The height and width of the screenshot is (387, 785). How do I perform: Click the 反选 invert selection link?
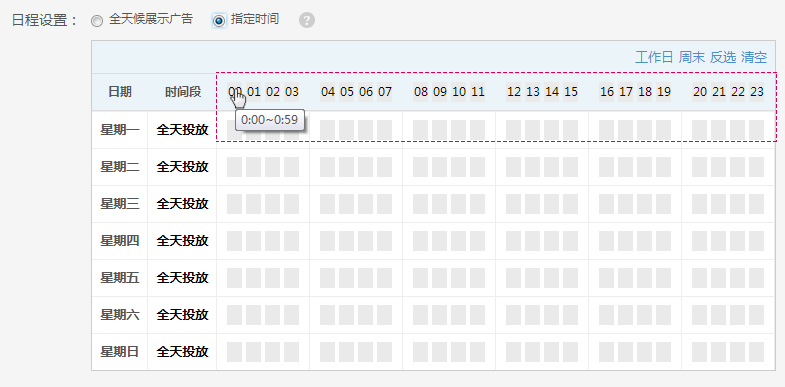tap(723, 57)
